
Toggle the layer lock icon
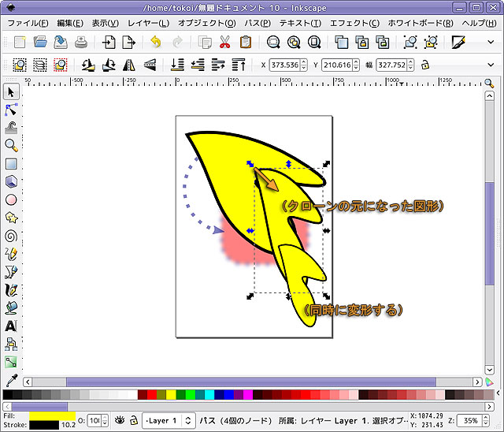134,421
